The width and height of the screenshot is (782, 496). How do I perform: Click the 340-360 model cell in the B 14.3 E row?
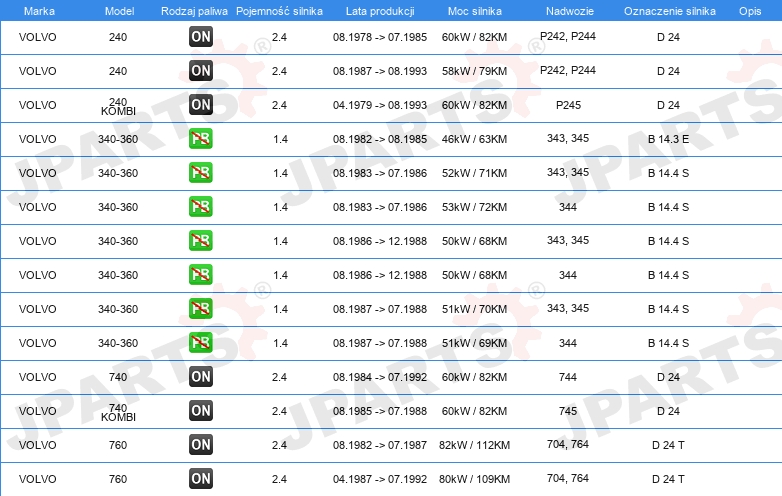click(118, 139)
